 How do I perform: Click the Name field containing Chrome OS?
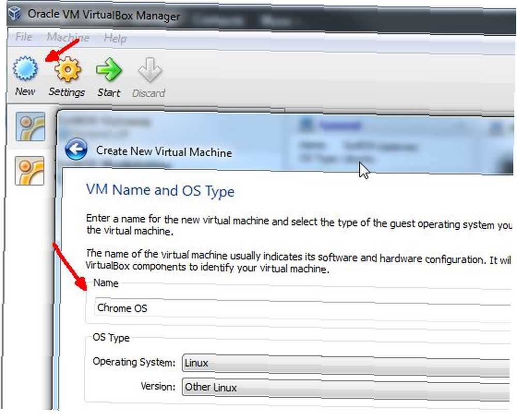tap(302, 309)
